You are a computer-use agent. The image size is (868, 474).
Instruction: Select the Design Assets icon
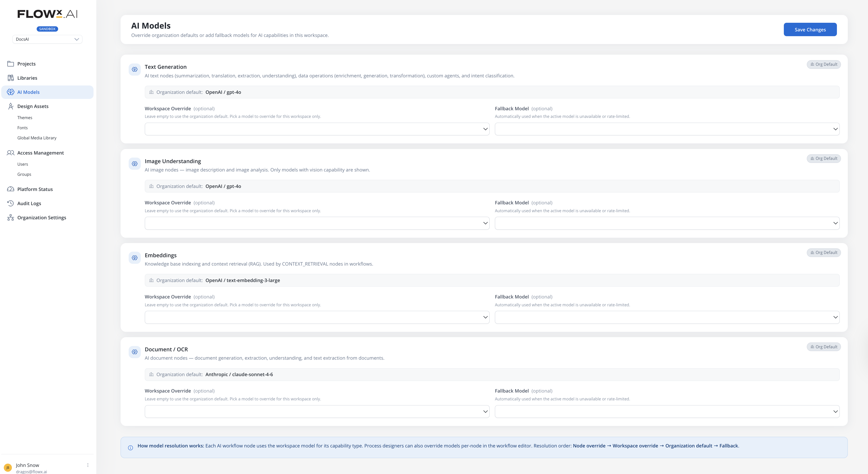click(10, 106)
